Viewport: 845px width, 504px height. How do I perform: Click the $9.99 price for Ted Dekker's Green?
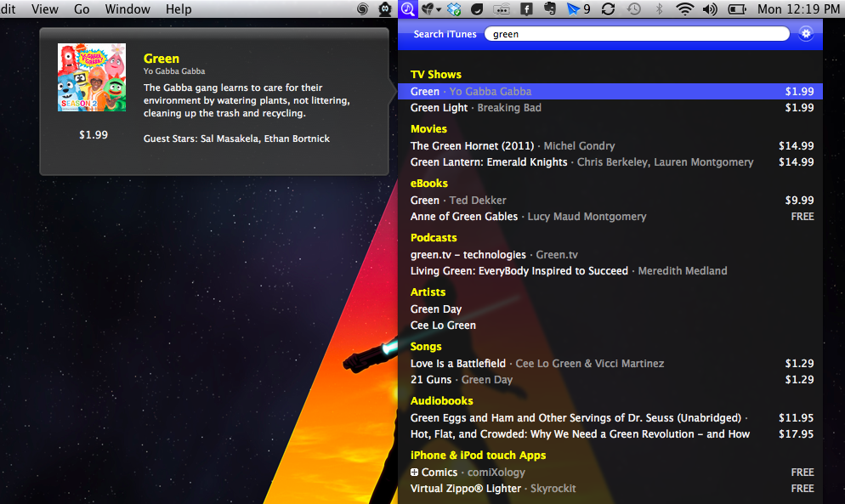pyautogui.click(x=799, y=200)
